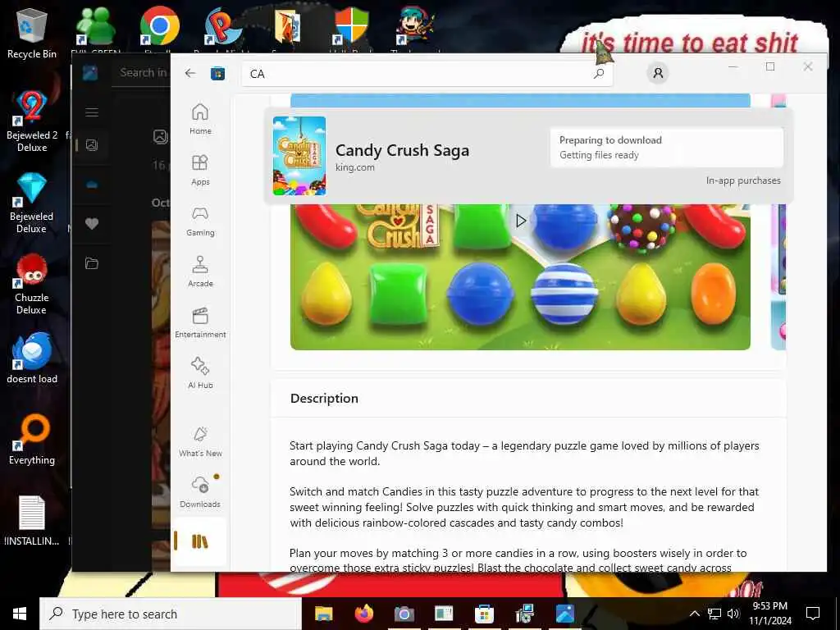Click the In-app purchases label
The image size is (840, 630).
pos(743,180)
